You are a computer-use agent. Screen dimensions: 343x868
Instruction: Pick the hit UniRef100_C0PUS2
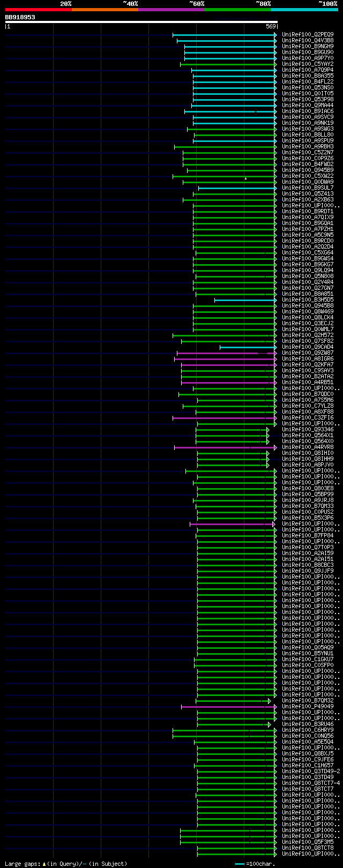(x=308, y=512)
